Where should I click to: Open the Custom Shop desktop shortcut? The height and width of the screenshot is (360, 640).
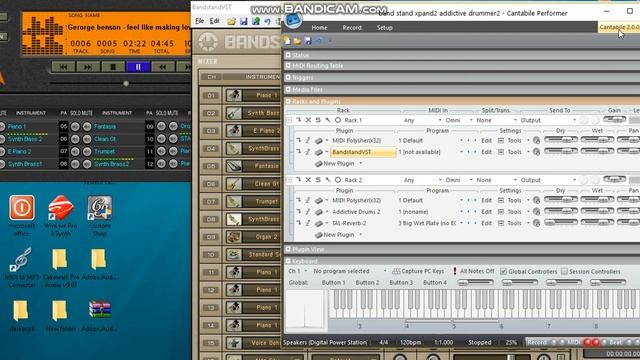pyautogui.click(x=100, y=216)
